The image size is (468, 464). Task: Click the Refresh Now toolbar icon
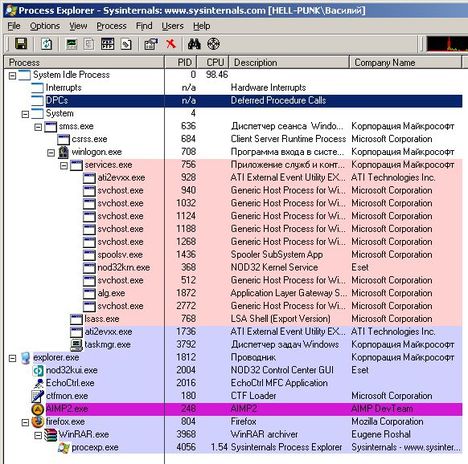point(46,44)
